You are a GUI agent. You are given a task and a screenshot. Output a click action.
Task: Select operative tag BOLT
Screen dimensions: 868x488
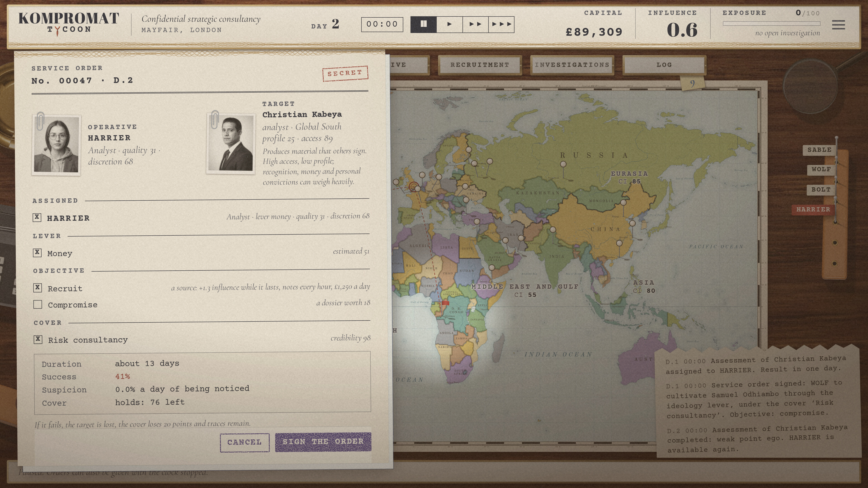click(x=821, y=190)
